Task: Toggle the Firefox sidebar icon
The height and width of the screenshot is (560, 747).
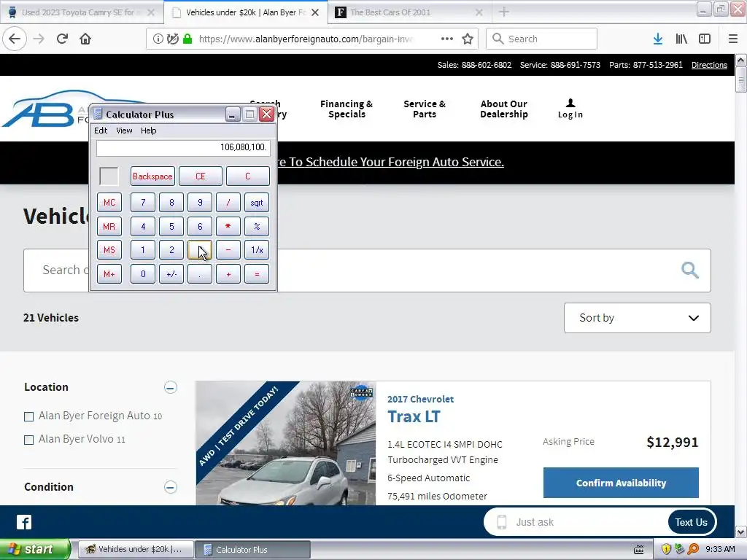Action: [x=705, y=39]
